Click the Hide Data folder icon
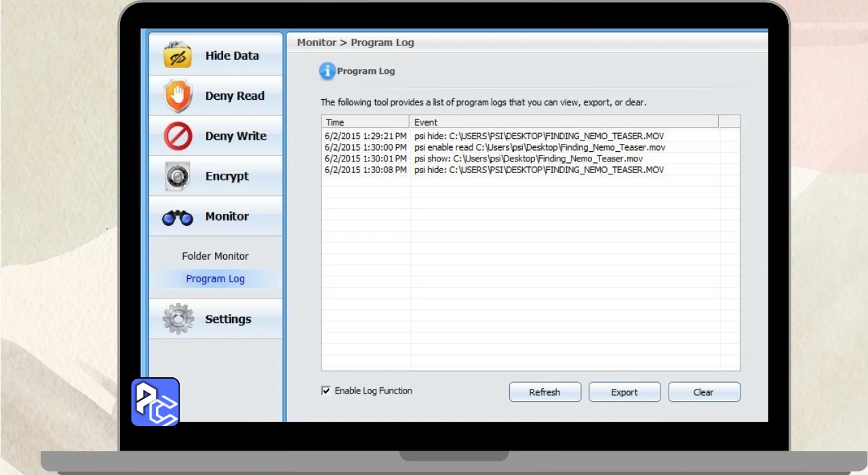Viewport: 868px width, 475px height. [x=178, y=56]
